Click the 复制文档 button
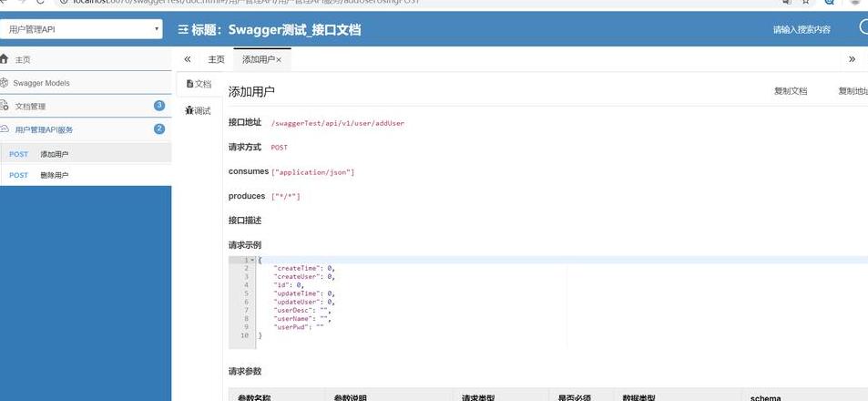This screenshot has width=868, height=401. (790, 91)
